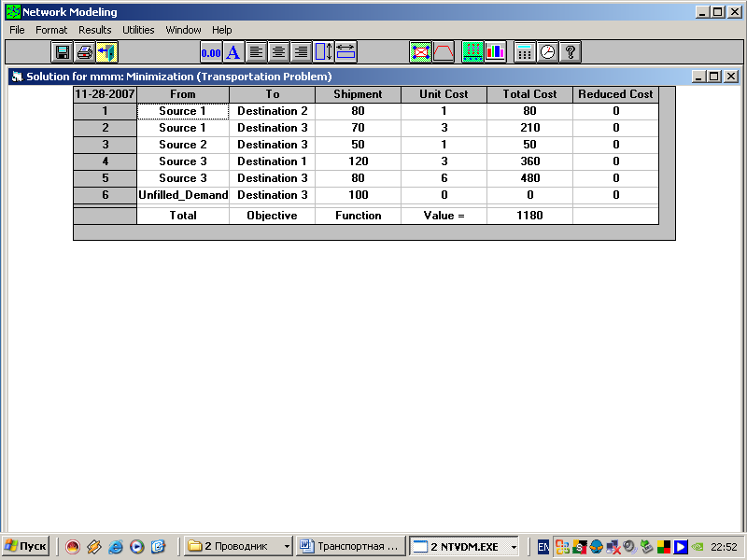Click the system clock showing 22:52
This screenshot has height=560, width=747.
(724, 547)
